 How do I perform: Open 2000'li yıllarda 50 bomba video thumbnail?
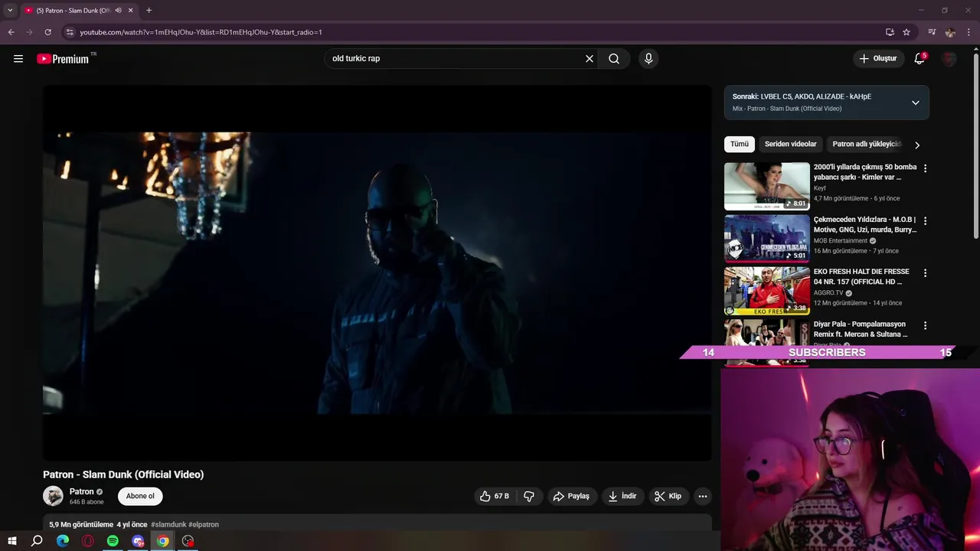pyautogui.click(x=766, y=186)
